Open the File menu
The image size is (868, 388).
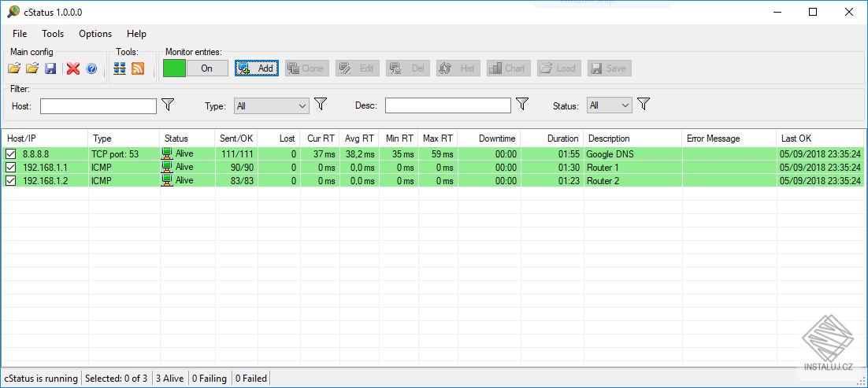20,34
